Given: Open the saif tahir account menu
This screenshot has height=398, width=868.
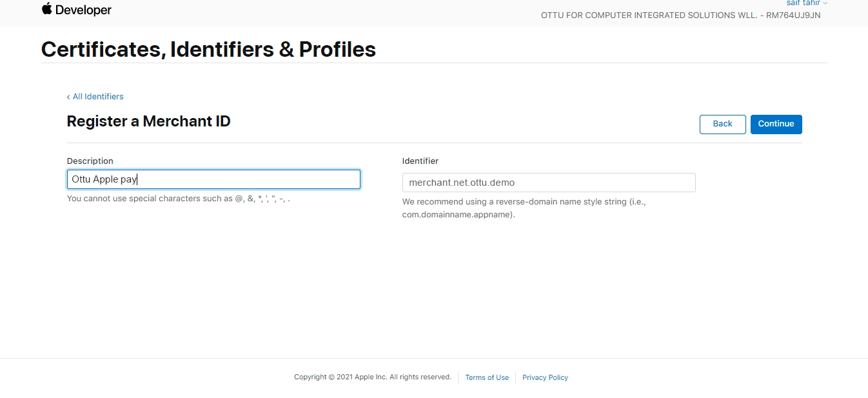Looking at the screenshot, I should (802, 3).
